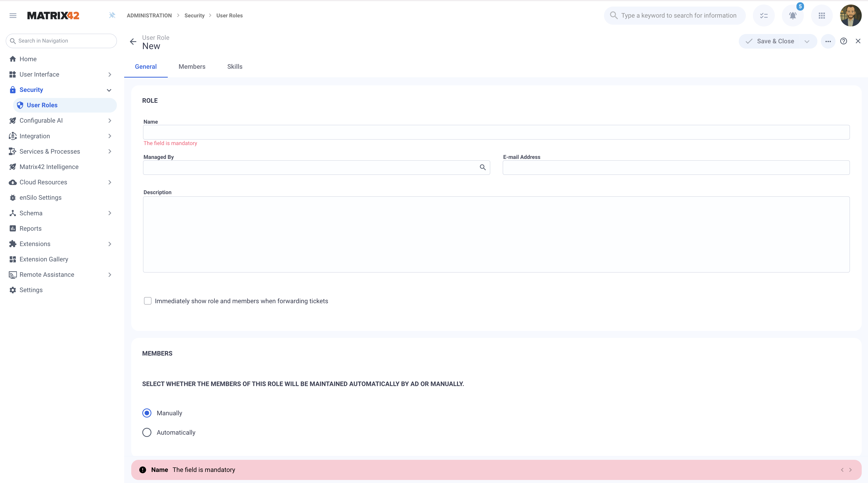Expand the Save & Close dropdown arrow
The width and height of the screenshot is (868, 483).
[807, 42]
